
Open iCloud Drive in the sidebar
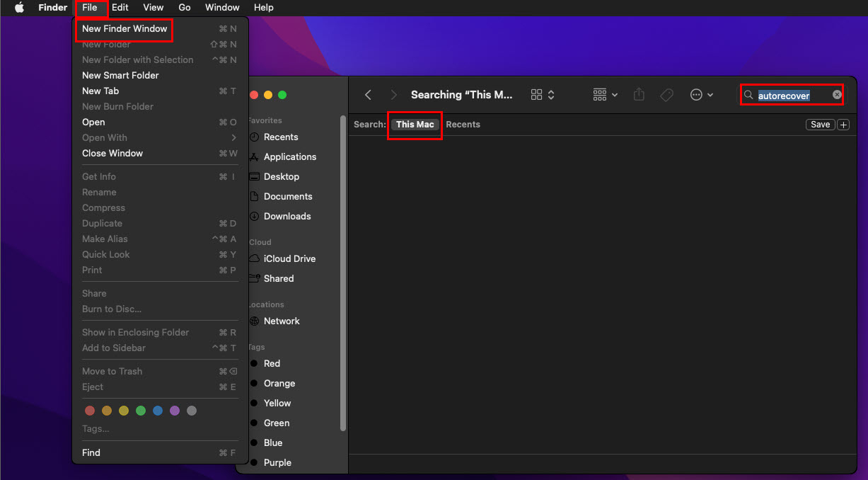(x=289, y=258)
